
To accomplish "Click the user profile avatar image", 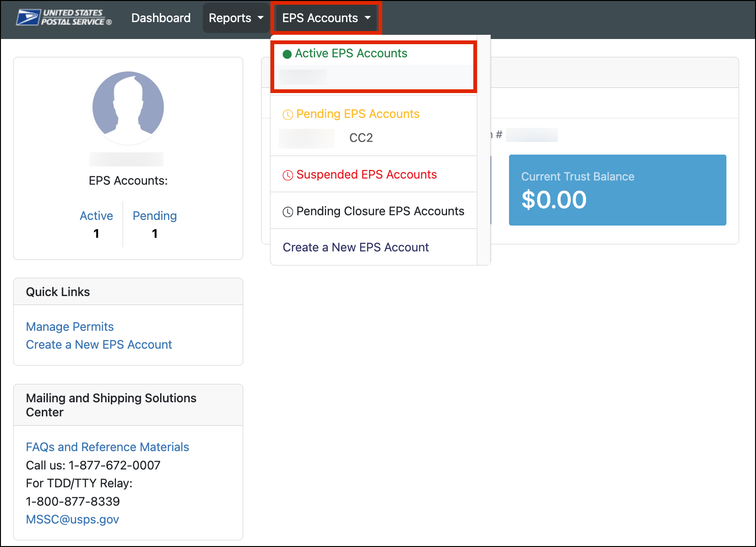I will pos(128,107).
